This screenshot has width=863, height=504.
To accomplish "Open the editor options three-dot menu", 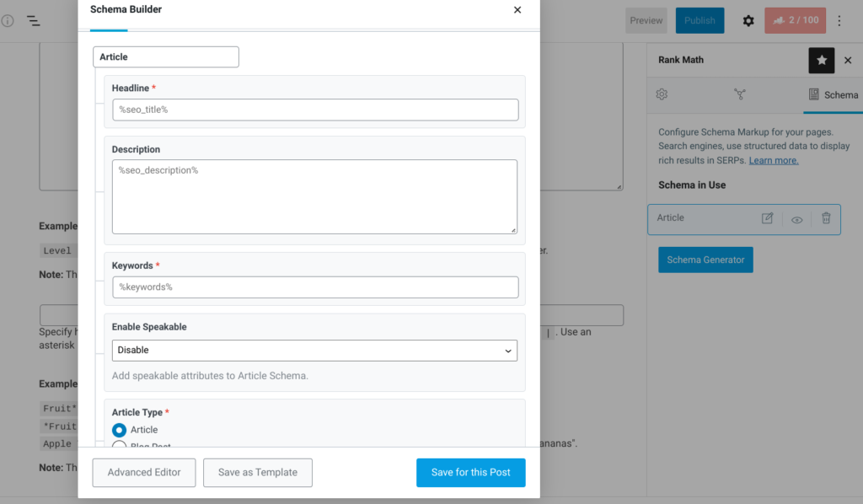I will tap(839, 21).
